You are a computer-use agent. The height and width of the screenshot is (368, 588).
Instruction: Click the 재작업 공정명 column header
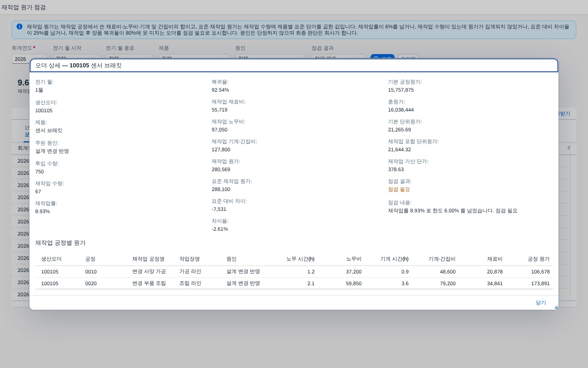[x=148, y=259]
